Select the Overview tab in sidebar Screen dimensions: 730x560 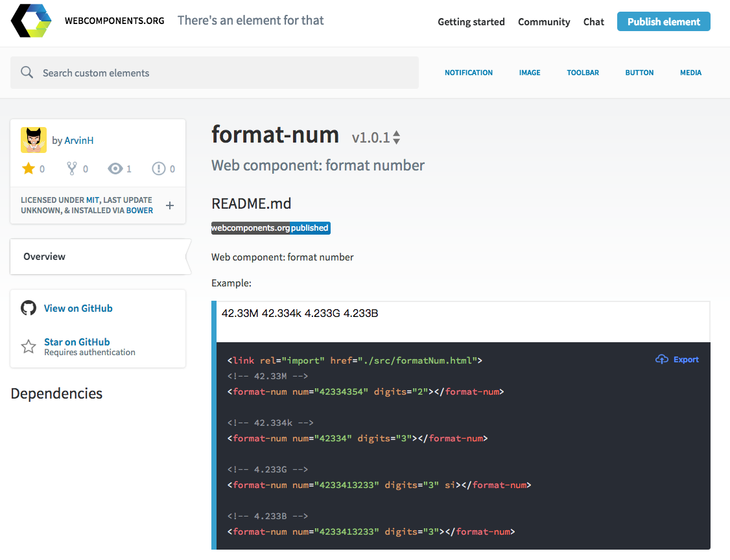tap(100, 257)
